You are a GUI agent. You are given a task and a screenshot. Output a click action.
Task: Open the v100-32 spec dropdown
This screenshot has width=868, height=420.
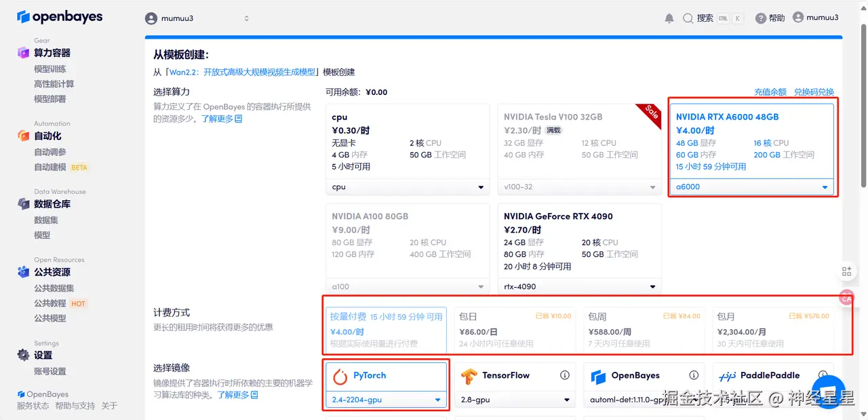[x=580, y=187]
